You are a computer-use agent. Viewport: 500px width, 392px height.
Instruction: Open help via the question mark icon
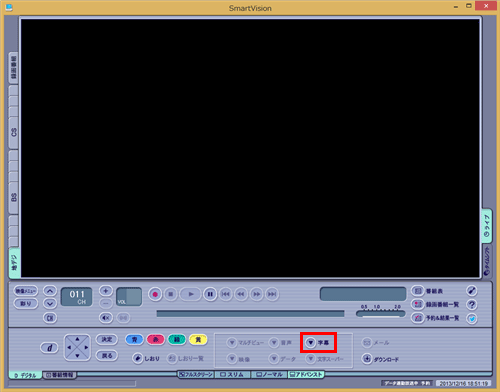click(x=472, y=304)
